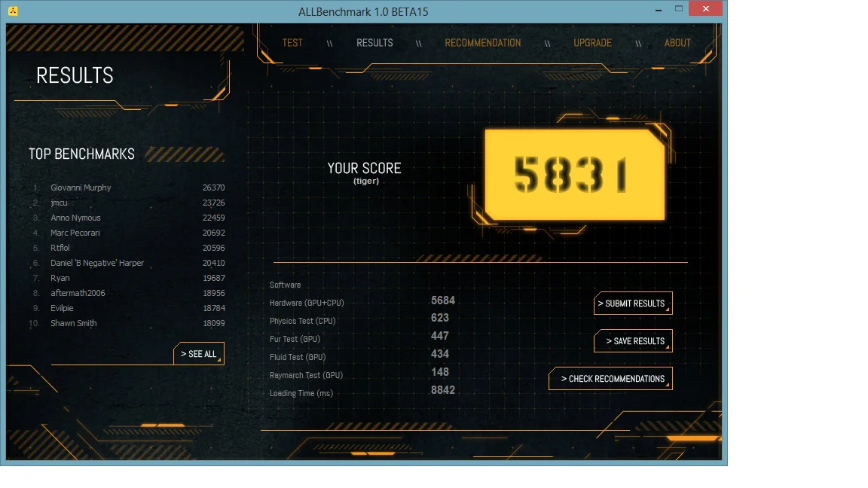Viewport: 868px width, 488px height.
Task: Open the TEST tab
Action: [292, 43]
